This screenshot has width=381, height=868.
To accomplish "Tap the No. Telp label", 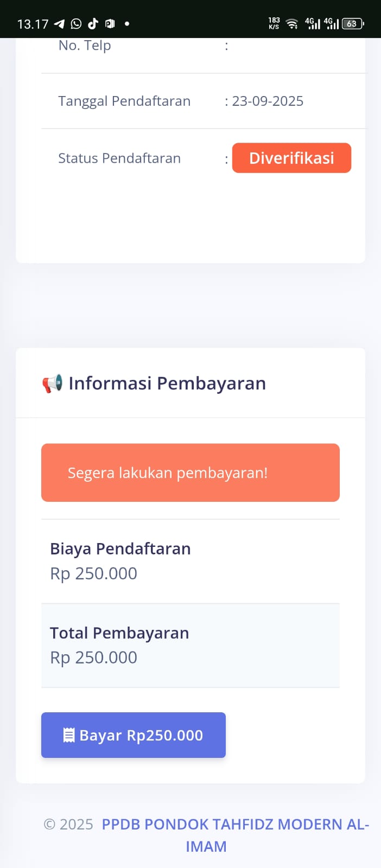I will click(85, 46).
